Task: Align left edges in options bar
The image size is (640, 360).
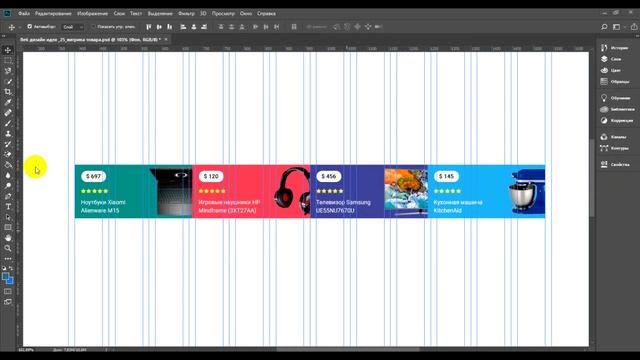Action: click(x=183, y=27)
